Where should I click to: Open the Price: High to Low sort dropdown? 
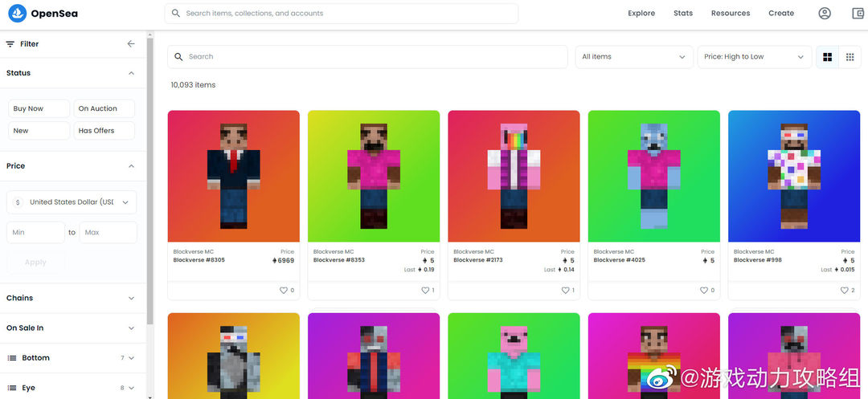[754, 57]
